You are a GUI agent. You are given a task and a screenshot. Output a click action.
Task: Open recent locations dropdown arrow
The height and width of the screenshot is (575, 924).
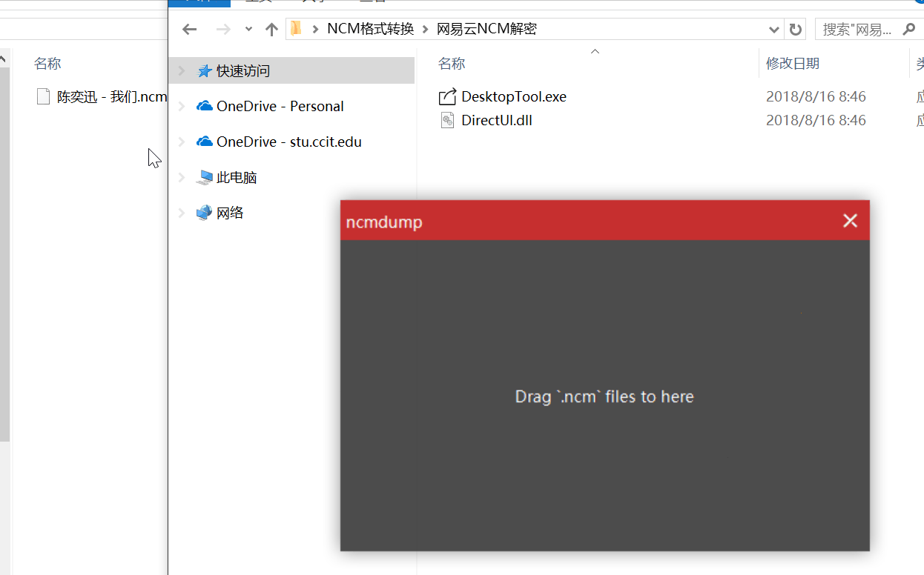249,30
